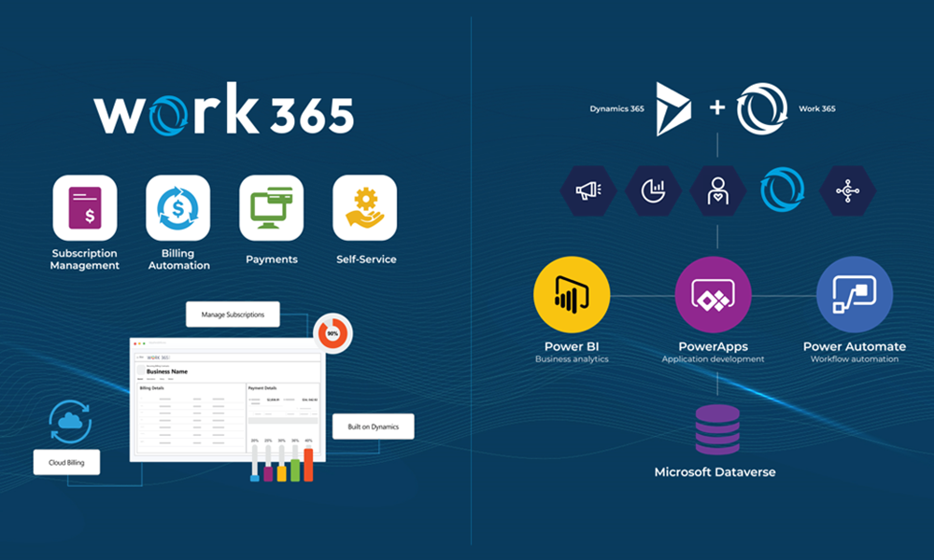
Task: Click the "PowerApps" heading
Action: click(x=713, y=347)
